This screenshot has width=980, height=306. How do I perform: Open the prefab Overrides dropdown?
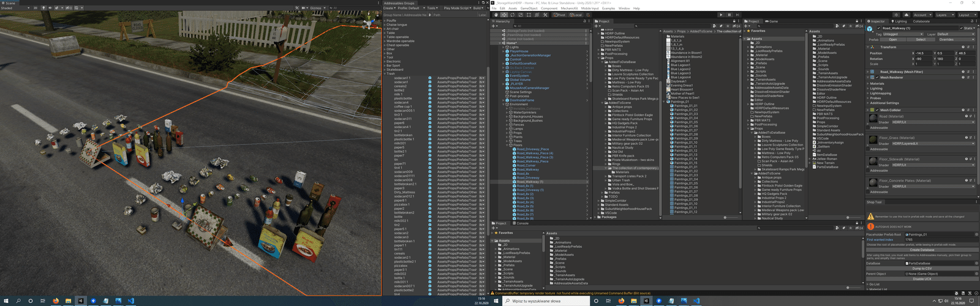point(957,39)
